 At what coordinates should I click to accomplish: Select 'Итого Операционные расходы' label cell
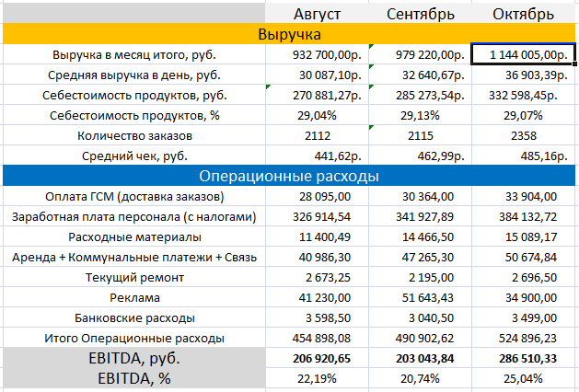point(134,338)
